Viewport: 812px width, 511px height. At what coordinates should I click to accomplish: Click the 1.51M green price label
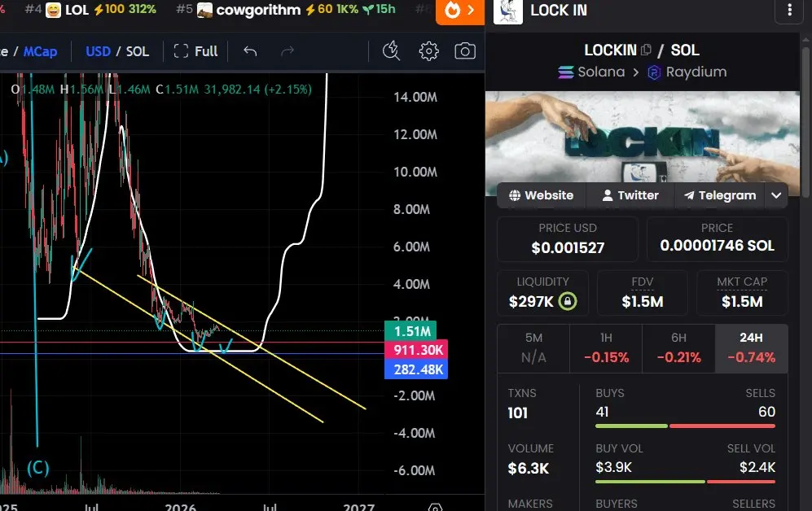[410, 331]
